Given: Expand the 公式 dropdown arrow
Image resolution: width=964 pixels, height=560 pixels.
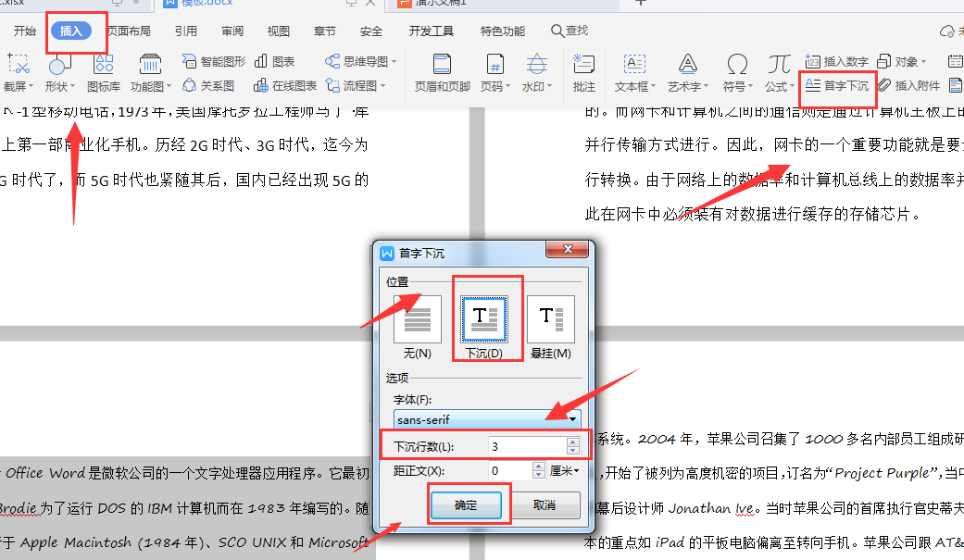Looking at the screenshot, I should (792, 87).
